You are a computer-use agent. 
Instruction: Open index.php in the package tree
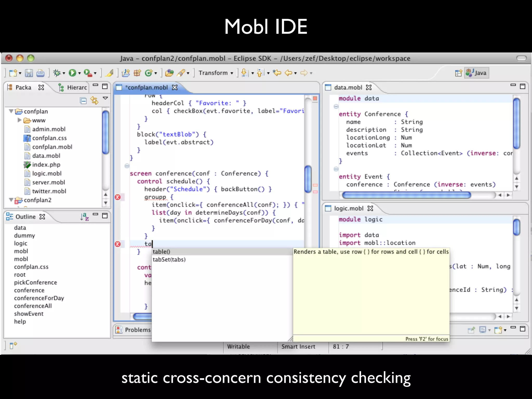coord(46,165)
